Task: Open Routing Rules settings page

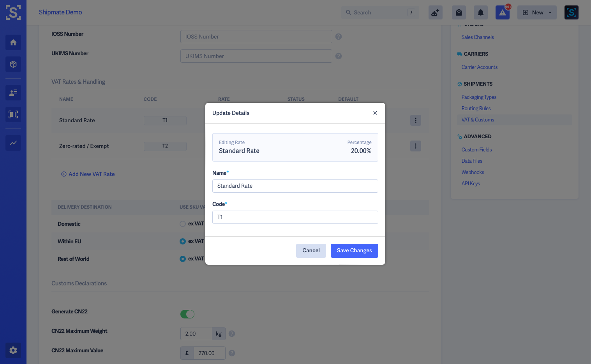Action: click(x=476, y=109)
